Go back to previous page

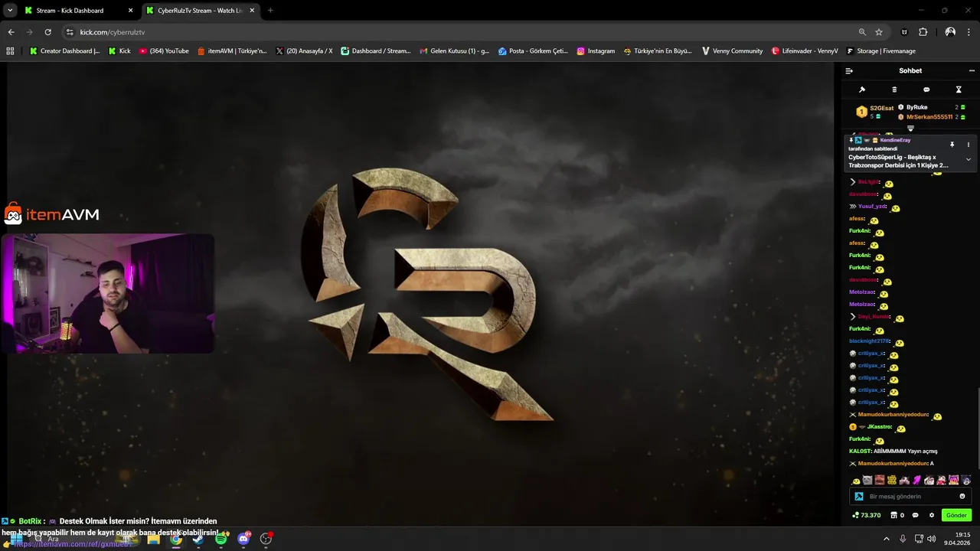click(x=11, y=32)
